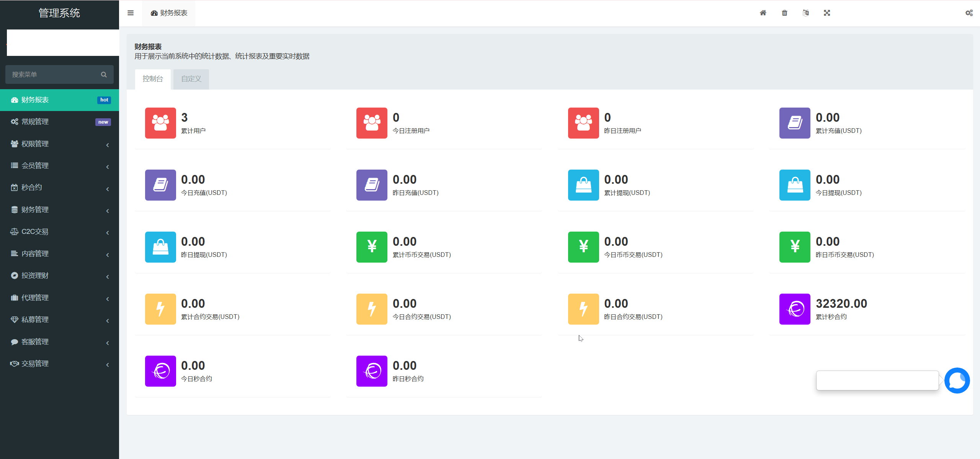Expand the 会员管理 sidebar menu
This screenshot has height=459, width=980.
(59, 166)
